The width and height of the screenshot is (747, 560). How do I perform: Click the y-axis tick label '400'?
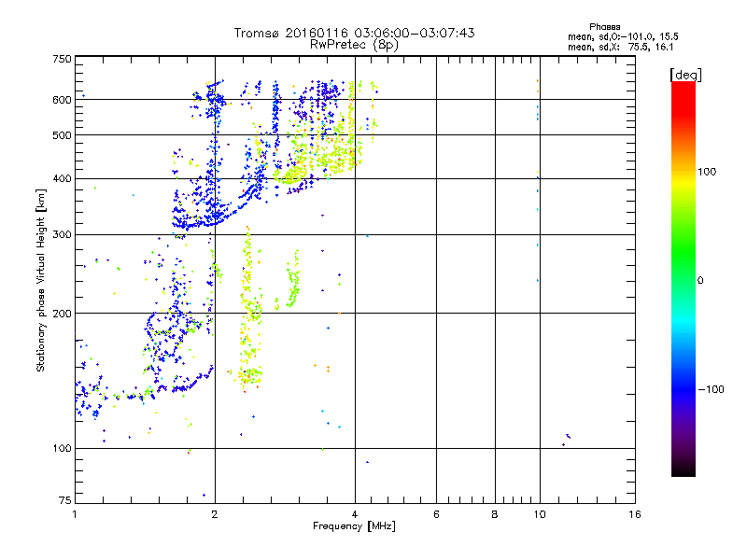tap(62, 179)
